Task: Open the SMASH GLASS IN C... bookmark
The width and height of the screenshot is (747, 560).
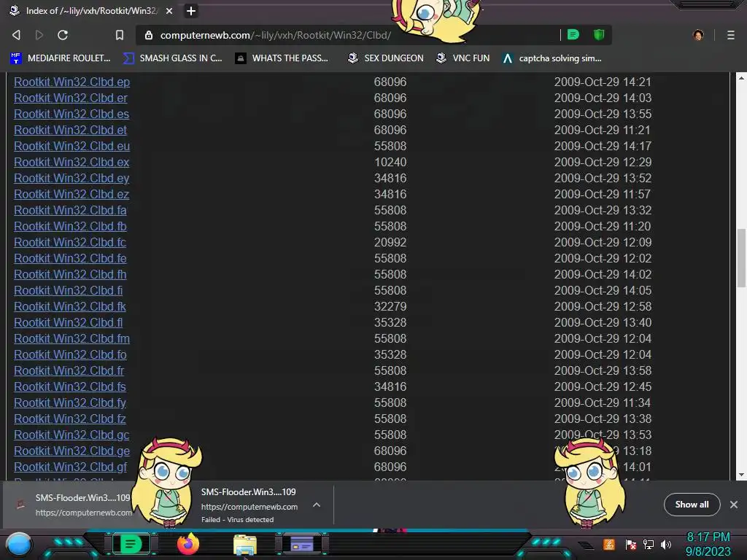Action: tap(172, 58)
